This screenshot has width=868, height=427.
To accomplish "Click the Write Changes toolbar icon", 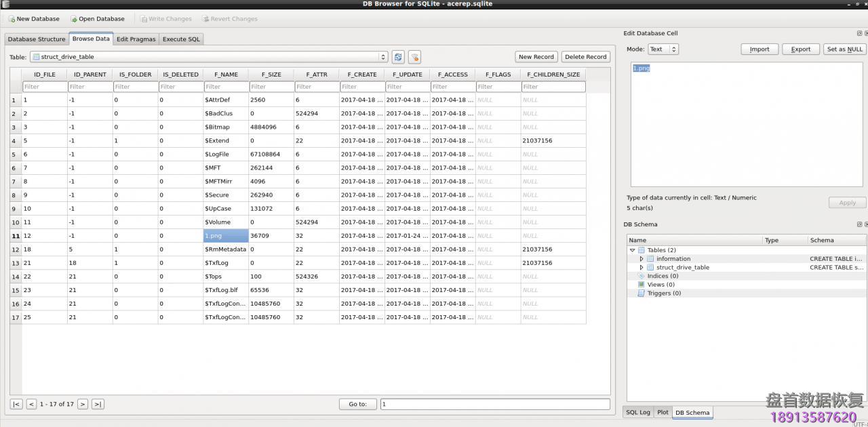I will pyautogui.click(x=165, y=18).
